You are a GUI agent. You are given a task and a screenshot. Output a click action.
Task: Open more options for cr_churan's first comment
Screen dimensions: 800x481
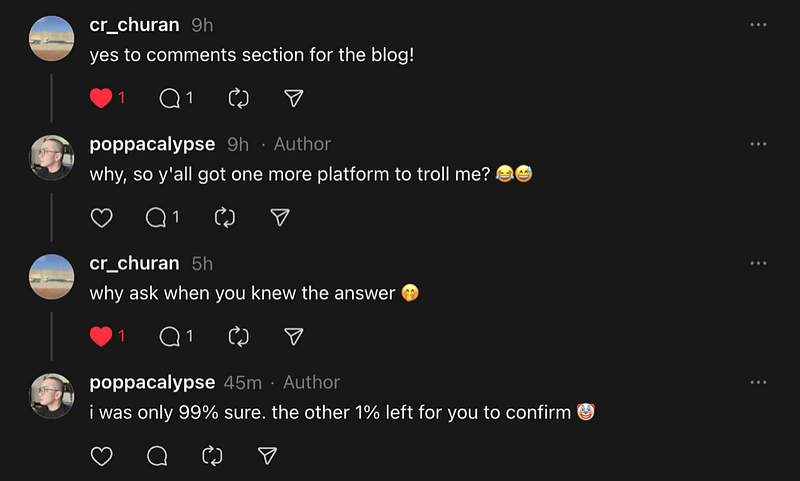pyautogui.click(x=758, y=25)
